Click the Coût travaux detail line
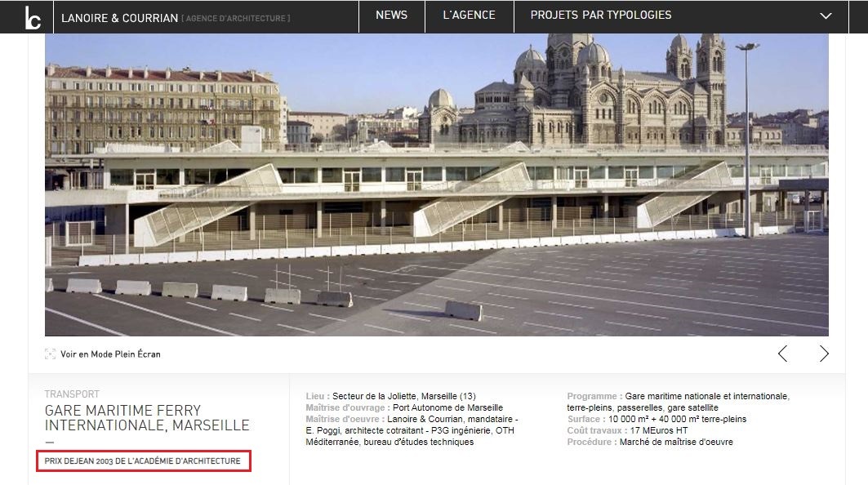 tap(627, 430)
